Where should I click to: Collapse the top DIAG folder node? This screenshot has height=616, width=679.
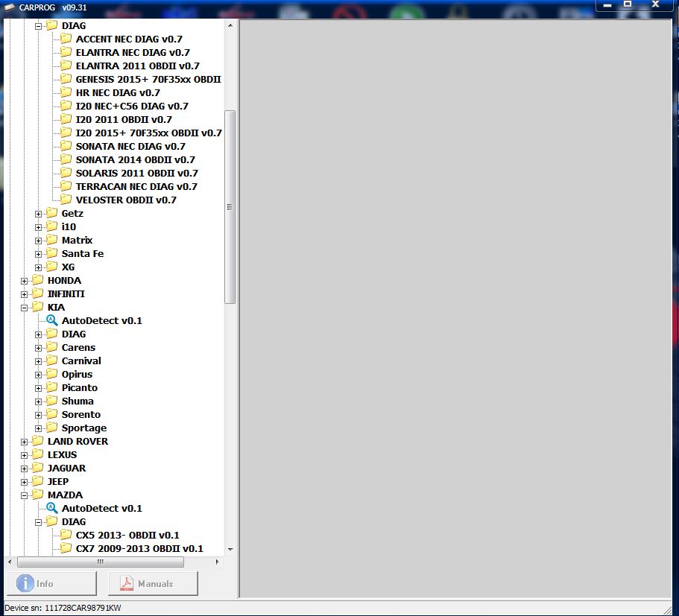click(39, 26)
